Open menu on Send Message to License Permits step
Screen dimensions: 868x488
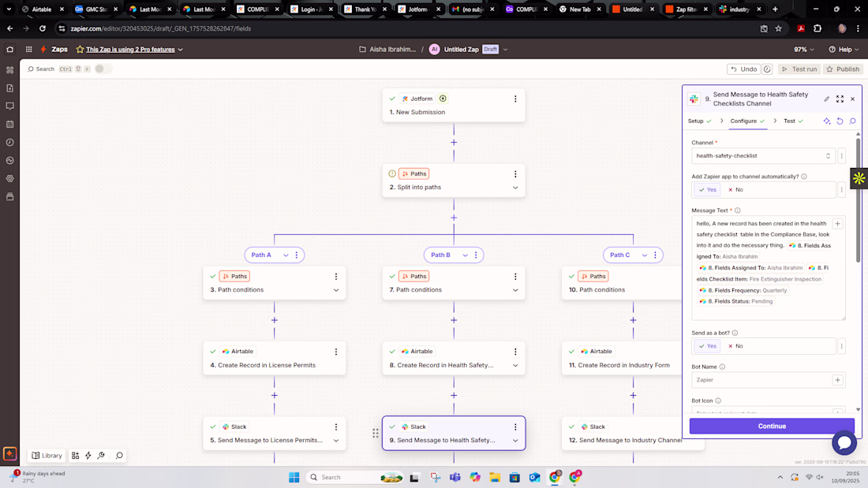point(336,427)
